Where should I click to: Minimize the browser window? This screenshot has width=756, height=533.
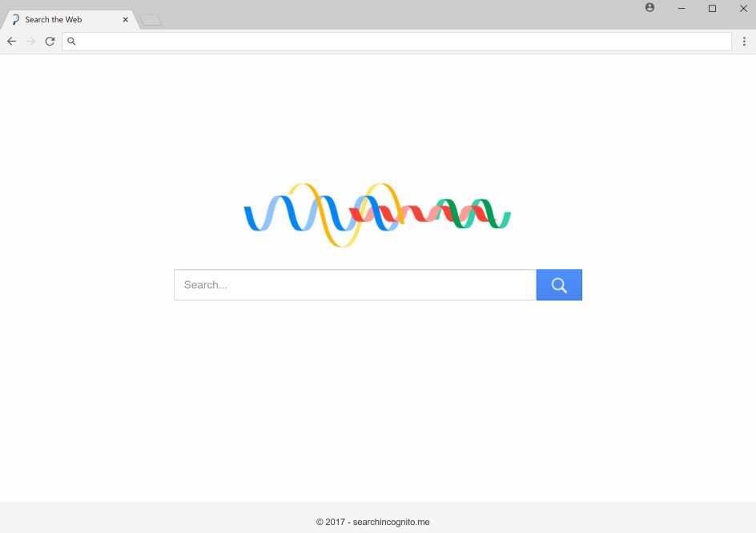(x=681, y=8)
